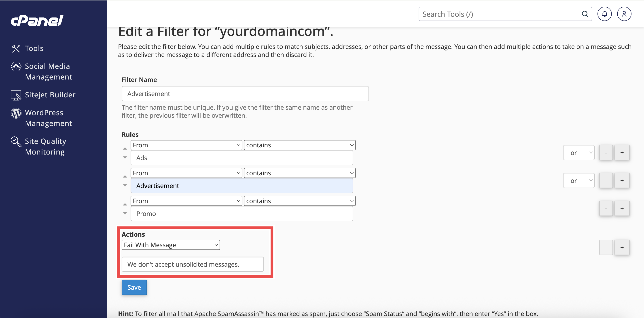Click the Social Media Management icon
This screenshot has height=318, width=644.
click(16, 66)
